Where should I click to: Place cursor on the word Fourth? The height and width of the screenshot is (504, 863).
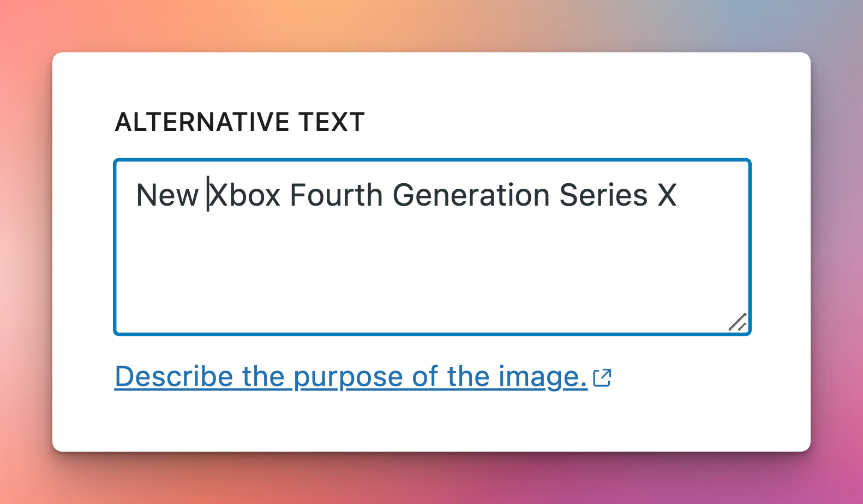336,195
